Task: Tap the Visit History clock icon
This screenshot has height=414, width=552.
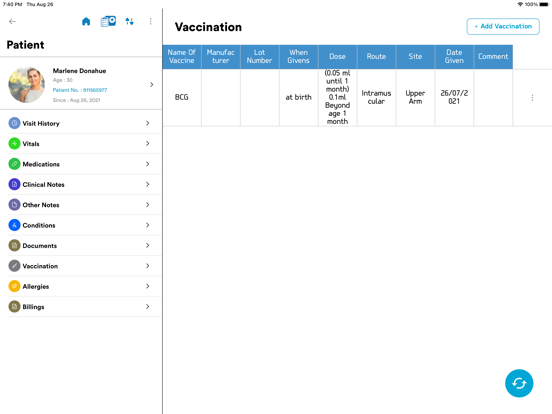Action: [x=14, y=123]
